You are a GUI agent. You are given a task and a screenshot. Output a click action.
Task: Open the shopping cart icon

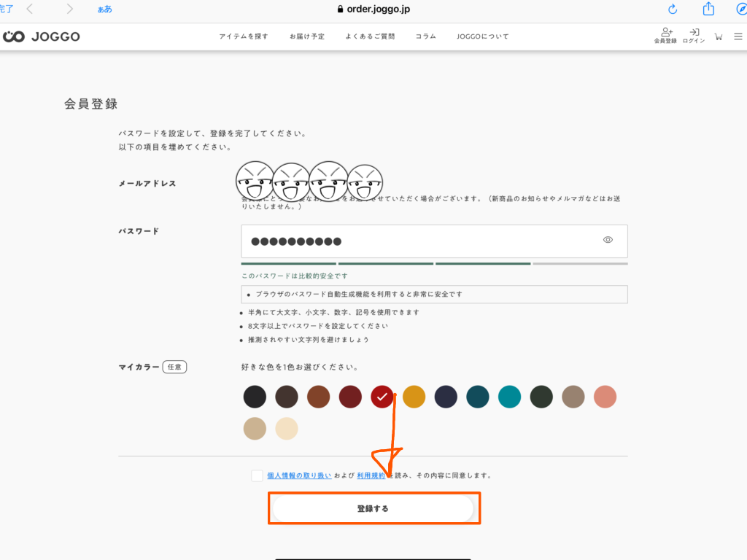click(x=719, y=36)
